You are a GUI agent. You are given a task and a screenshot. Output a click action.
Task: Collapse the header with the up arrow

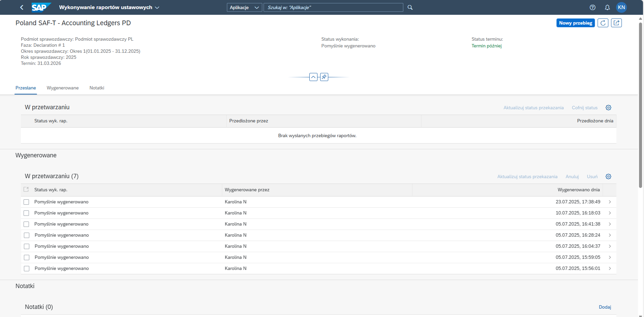coord(313,77)
